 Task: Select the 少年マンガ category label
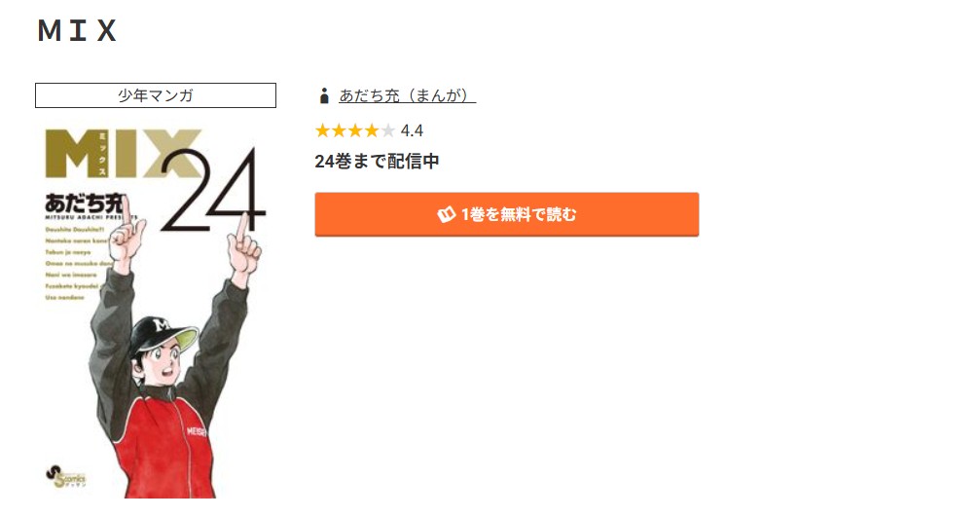[156, 95]
